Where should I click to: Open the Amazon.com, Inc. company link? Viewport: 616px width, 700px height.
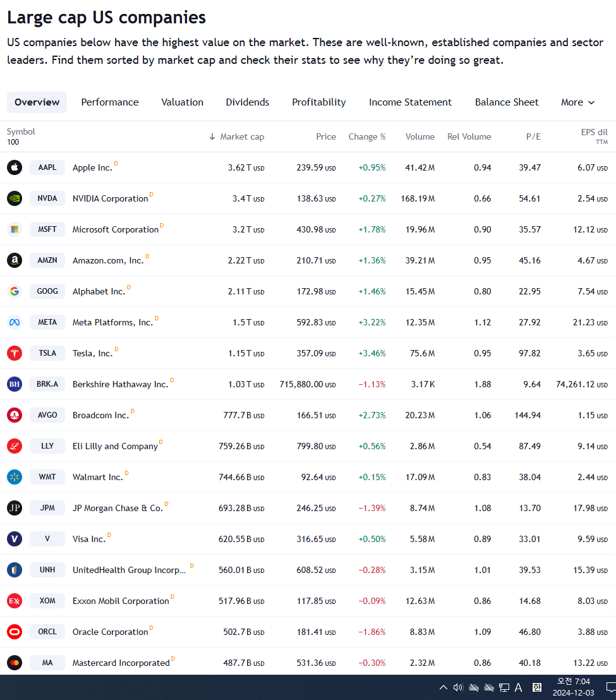pos(108,260)
